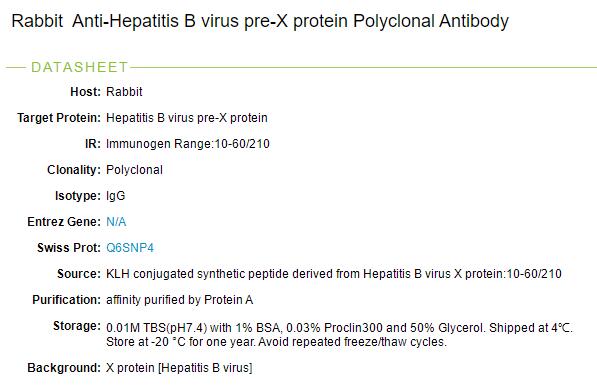Click the Hepatitis B virus pre-X protein value
Screen dimensions: 597x386
tap(187, 118)
